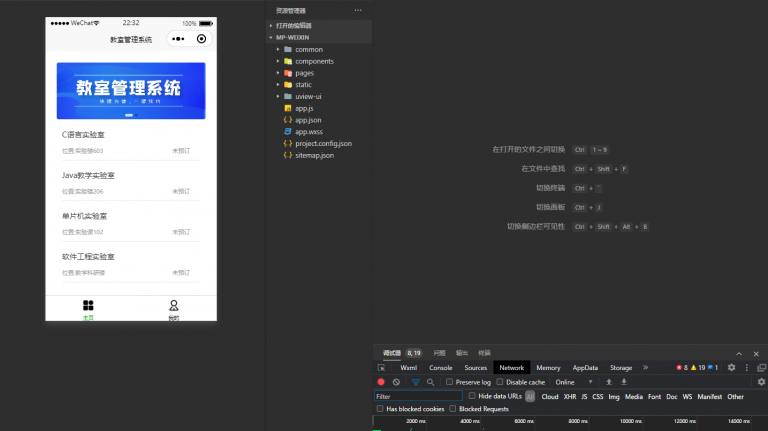
Task: Clear the network log
Action: pyautogui.click(x=396, y=382)
